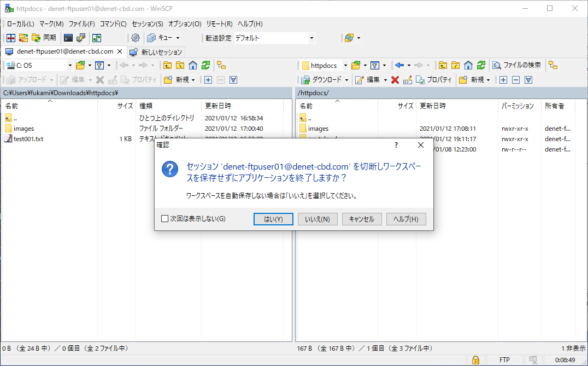Click the ファイルの検索 find files button
Screen dimensions: 588x366
pyautogui.click(x=517, y=65)
